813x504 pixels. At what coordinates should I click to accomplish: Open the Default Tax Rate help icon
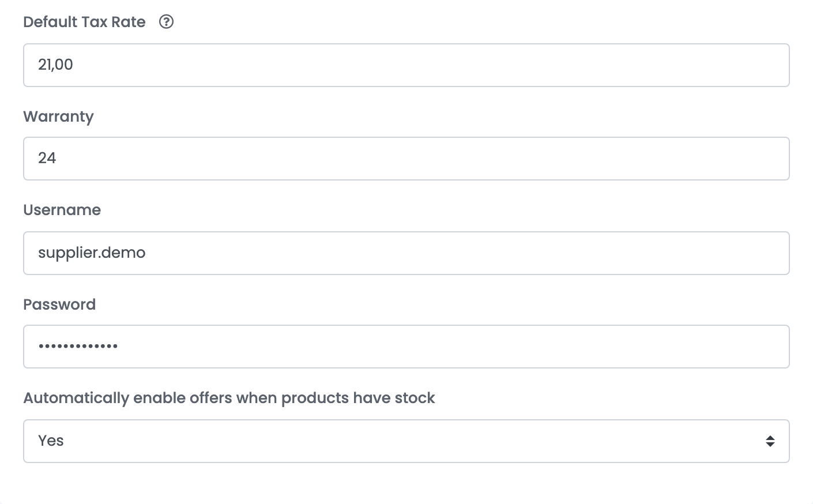pyautogui.click(x=166, y=22)
